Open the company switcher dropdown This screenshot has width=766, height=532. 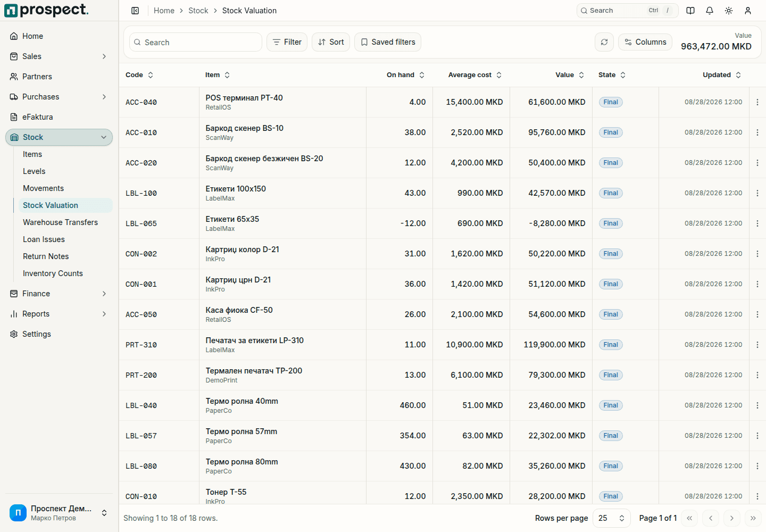pyautogui.click(x=59, y=513)
